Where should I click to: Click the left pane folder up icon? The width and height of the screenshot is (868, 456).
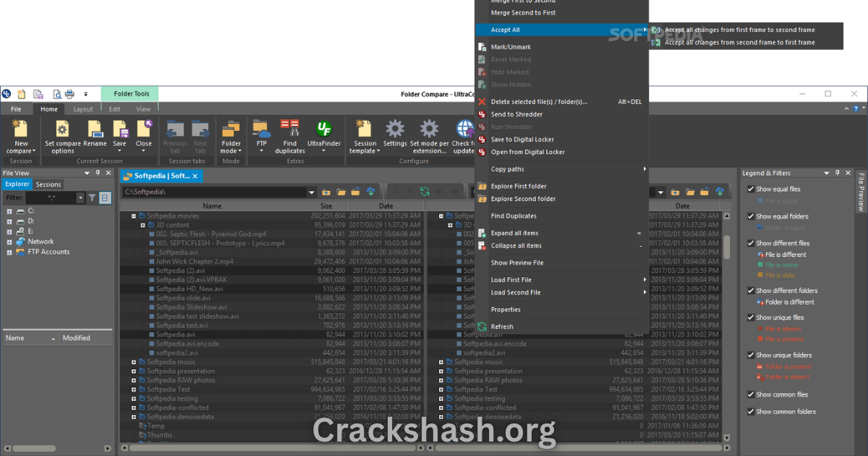click(x=326, y=192)
